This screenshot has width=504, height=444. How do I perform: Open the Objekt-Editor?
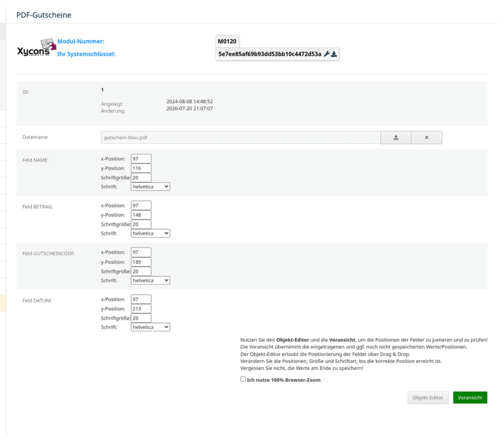428,398
